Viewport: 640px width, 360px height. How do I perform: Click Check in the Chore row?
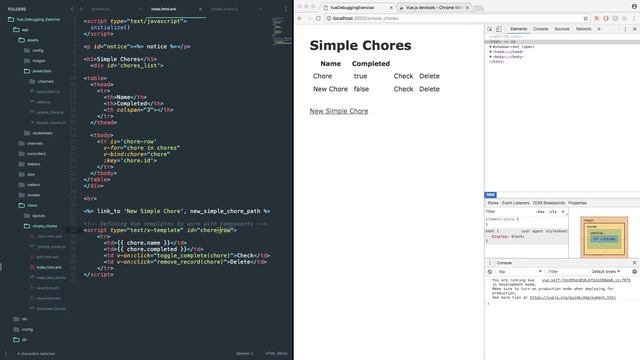tap(403, 76)
